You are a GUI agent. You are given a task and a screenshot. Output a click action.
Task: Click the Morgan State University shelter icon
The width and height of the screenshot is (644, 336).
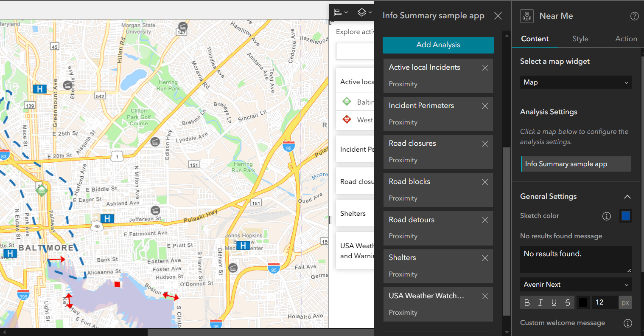click(x=182, y=26)
